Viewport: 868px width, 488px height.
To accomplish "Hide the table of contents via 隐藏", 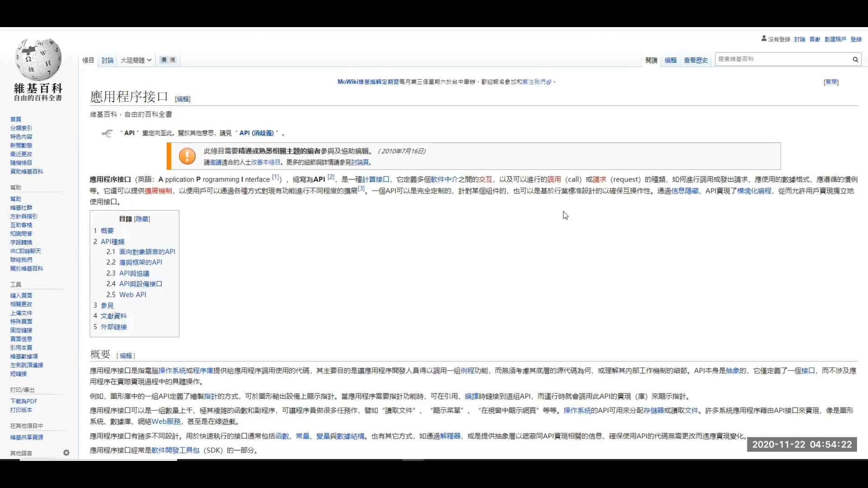I will click(x=142, y=219).
